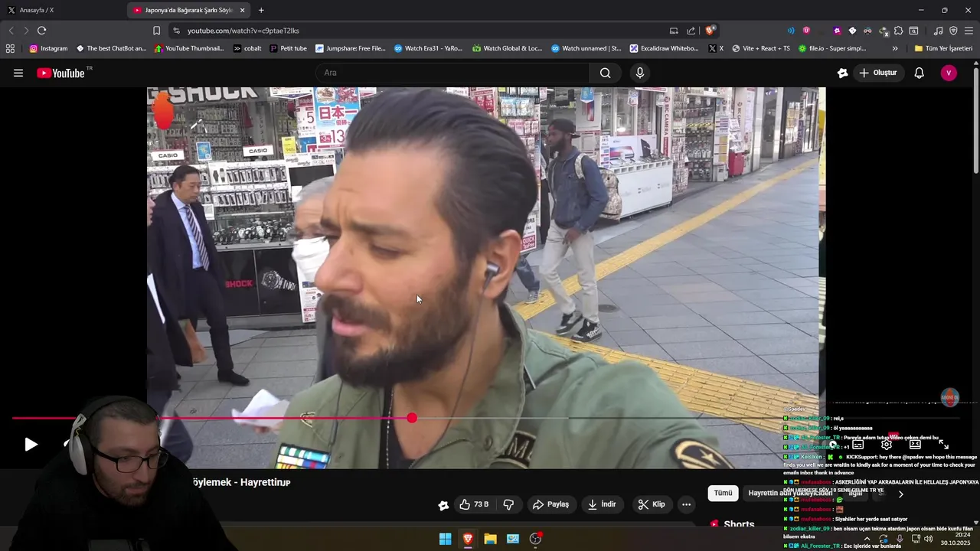
Task: Open the apps grid in bookmarks bar
Action: (10, 48)
